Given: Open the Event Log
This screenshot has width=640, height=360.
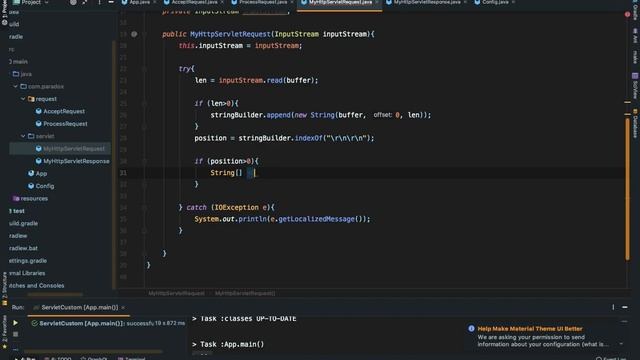Looking at the screenshot, I should (611, 358).
